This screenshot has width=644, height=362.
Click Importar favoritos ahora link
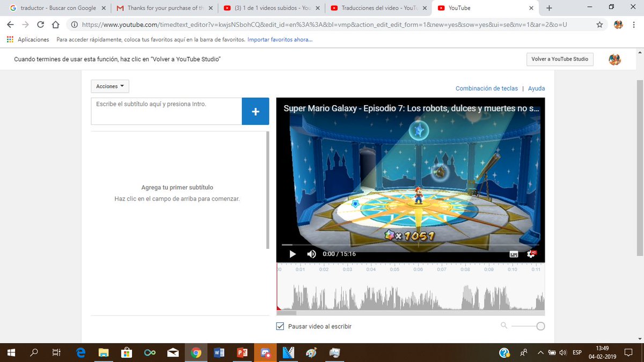click(280, 40)
